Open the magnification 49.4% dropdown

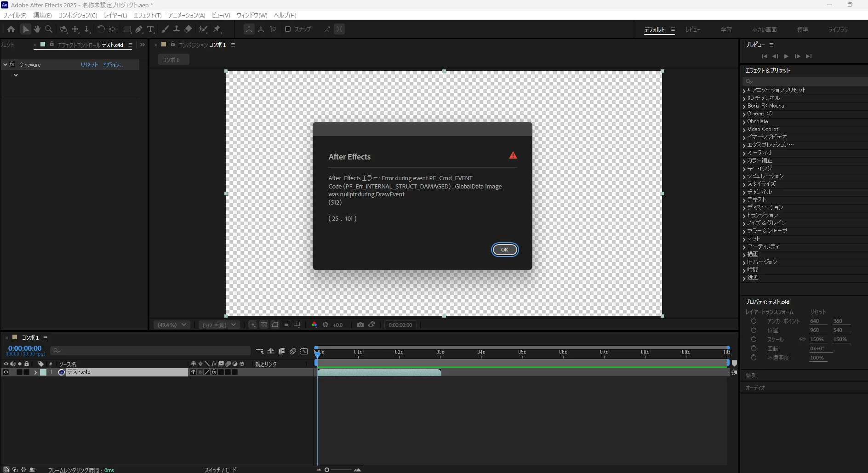172,325
